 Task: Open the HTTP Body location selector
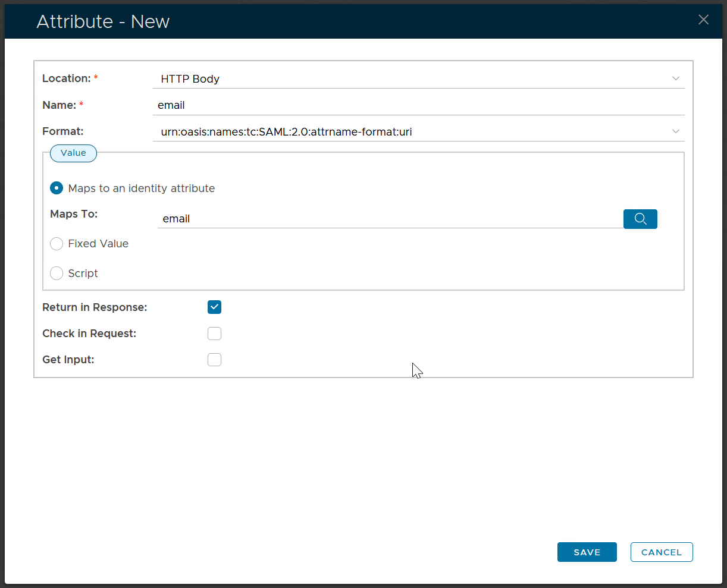pos(410,79)
